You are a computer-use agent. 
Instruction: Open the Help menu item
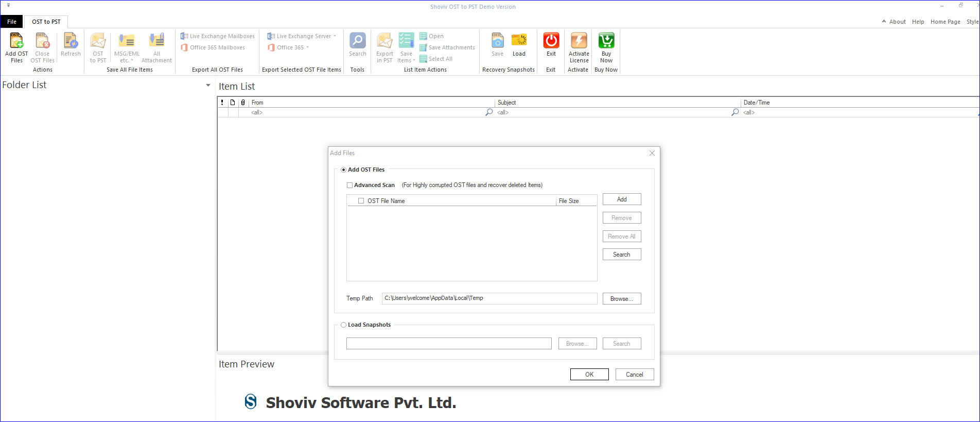click(x=918, y=22)
